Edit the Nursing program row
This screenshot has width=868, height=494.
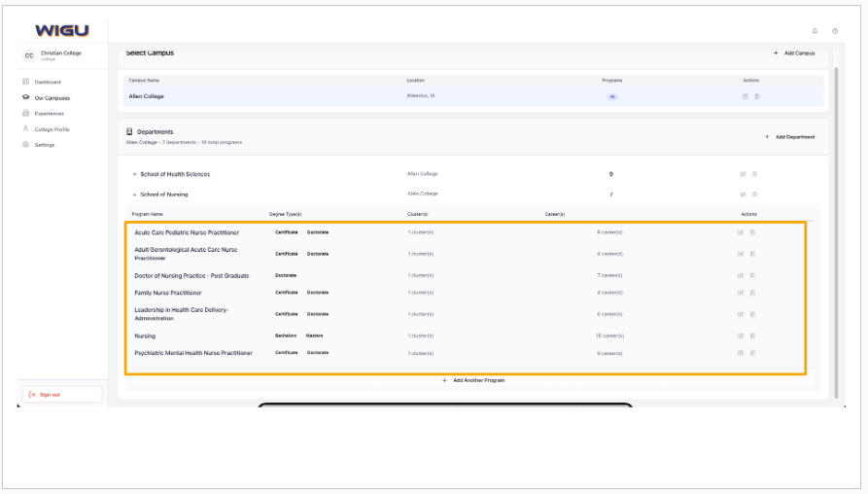(x=741, y=335)
